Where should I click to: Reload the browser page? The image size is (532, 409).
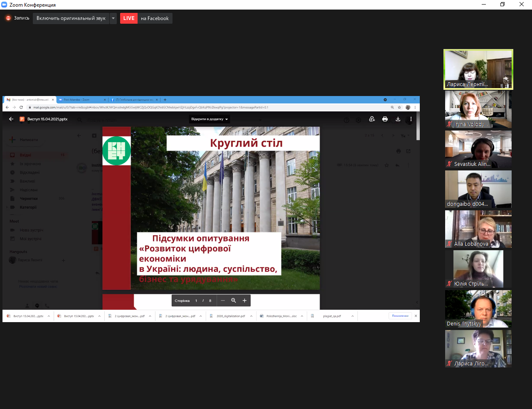(x=21, y=107)
